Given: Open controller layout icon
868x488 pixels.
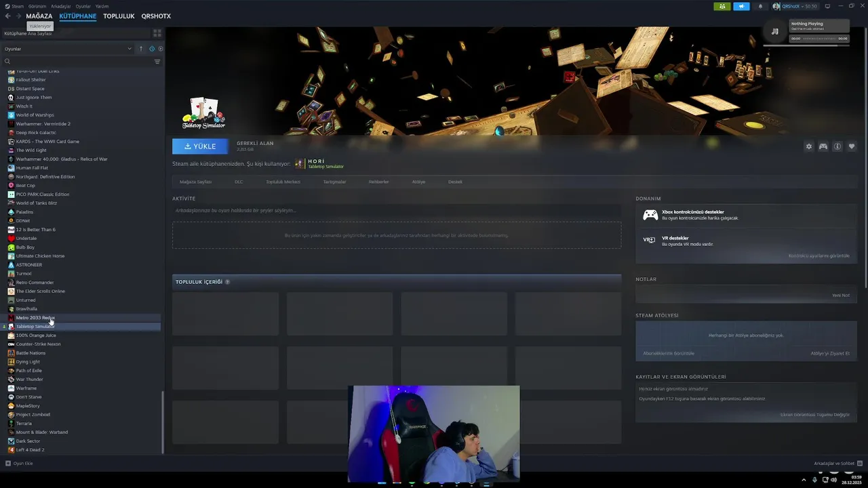Looking at the screenshot, I should click(x=823, y=146).
